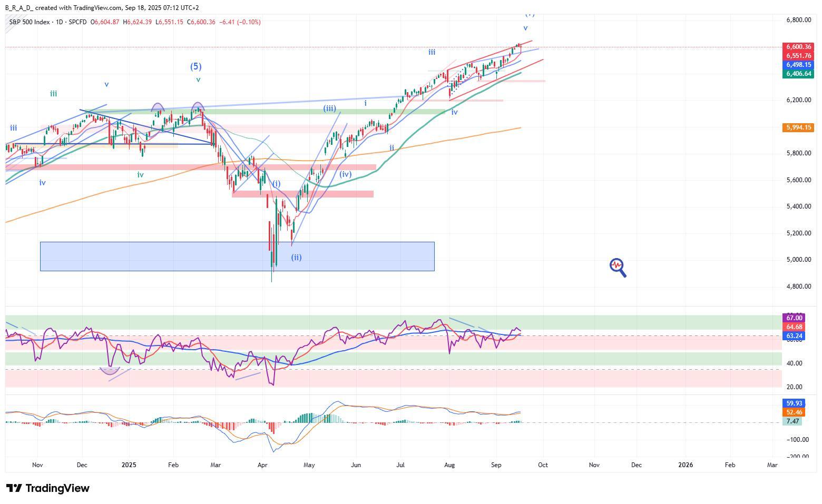822x504 pixels.
Task: Click the blue 59.93 MACD value label
Action: tap(794, 403)
